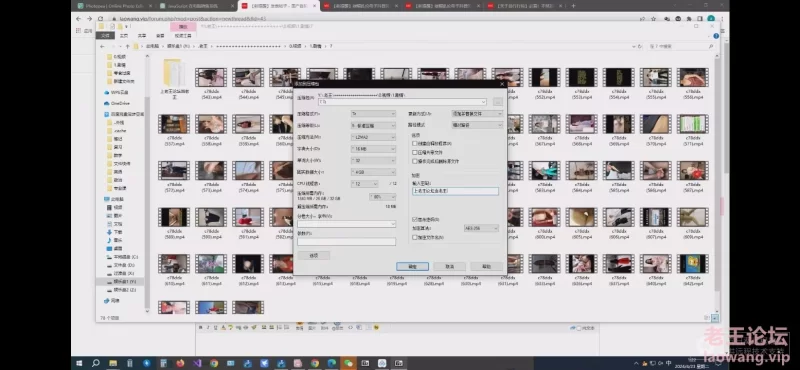Image resolution: width=800 pixels, height=370 pixels.
Task: Open the 视频工具 tab in Explorer ribbon
Action: tap(183, 36)
